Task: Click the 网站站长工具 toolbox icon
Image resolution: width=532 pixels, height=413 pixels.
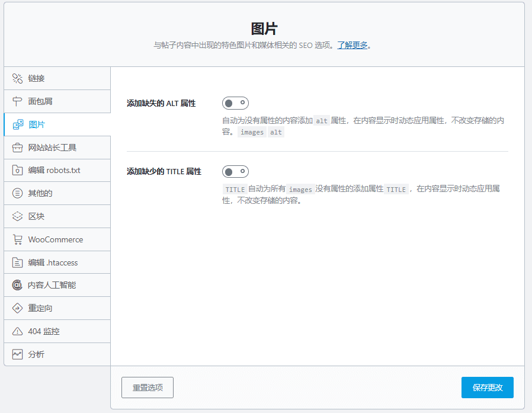Action: point(17,148)
